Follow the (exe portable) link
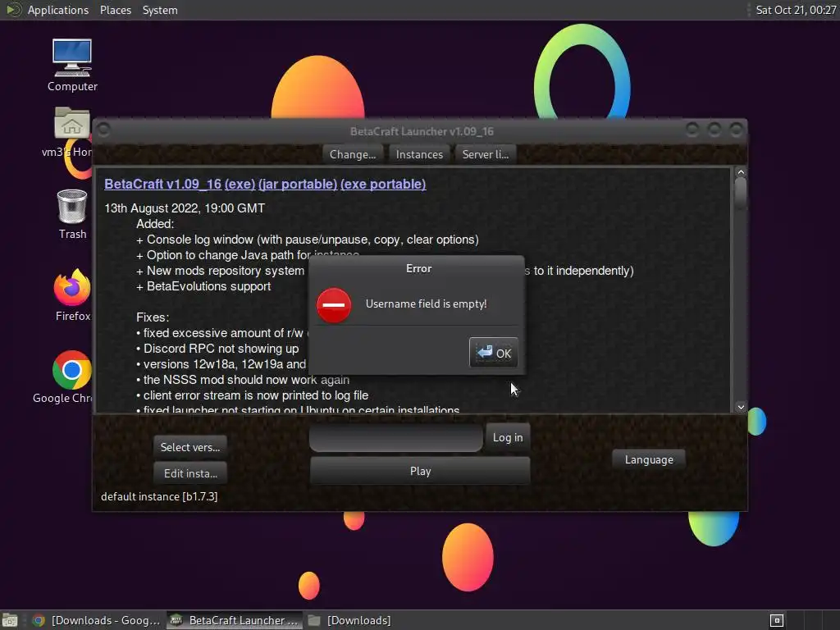 (x=383, y=184)
